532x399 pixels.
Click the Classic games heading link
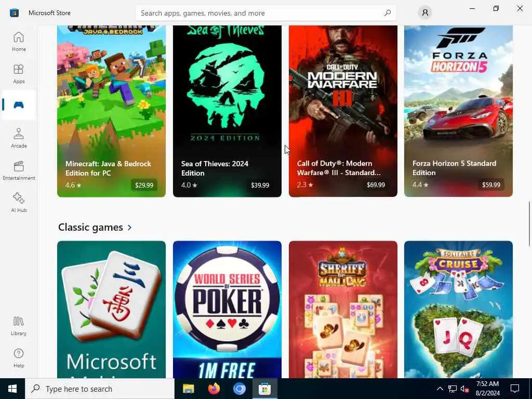click(90, 227)
